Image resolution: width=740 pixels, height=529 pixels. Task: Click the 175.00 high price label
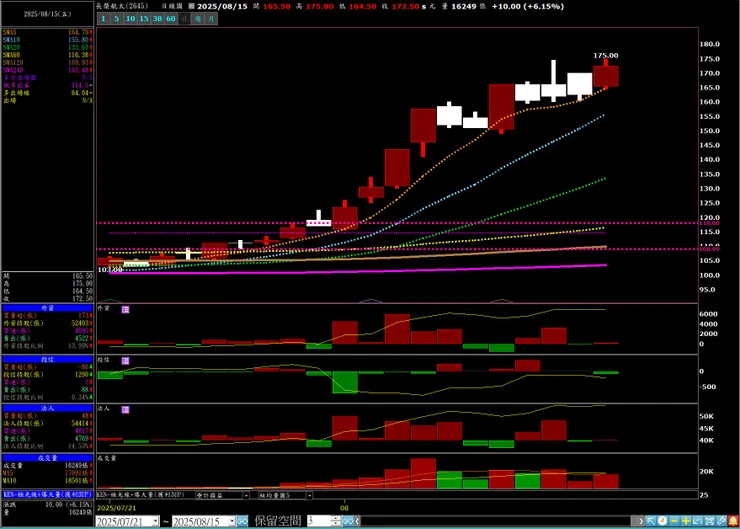605,56
